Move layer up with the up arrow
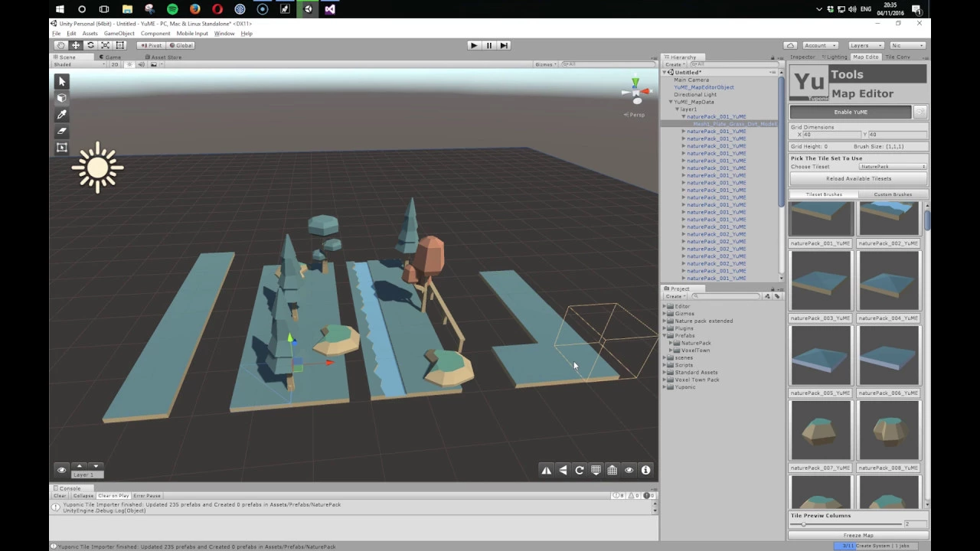The height and width of the screenshot is (551, 980). pyautogui.click(x=79, y=466)
